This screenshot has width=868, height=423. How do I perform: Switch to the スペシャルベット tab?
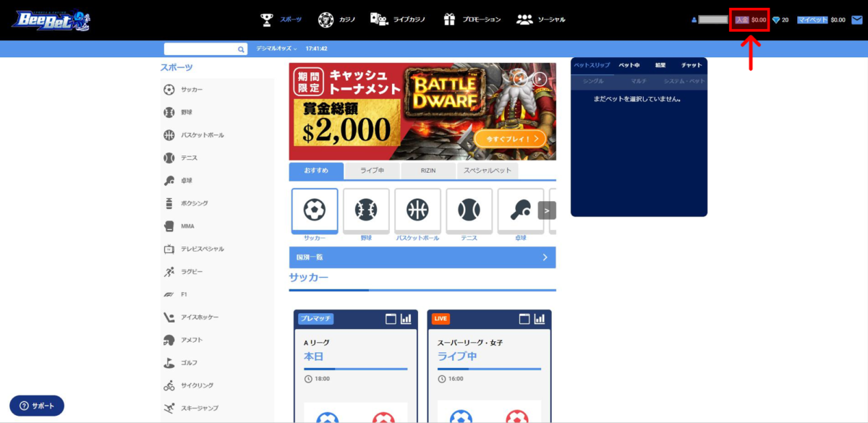488,171
